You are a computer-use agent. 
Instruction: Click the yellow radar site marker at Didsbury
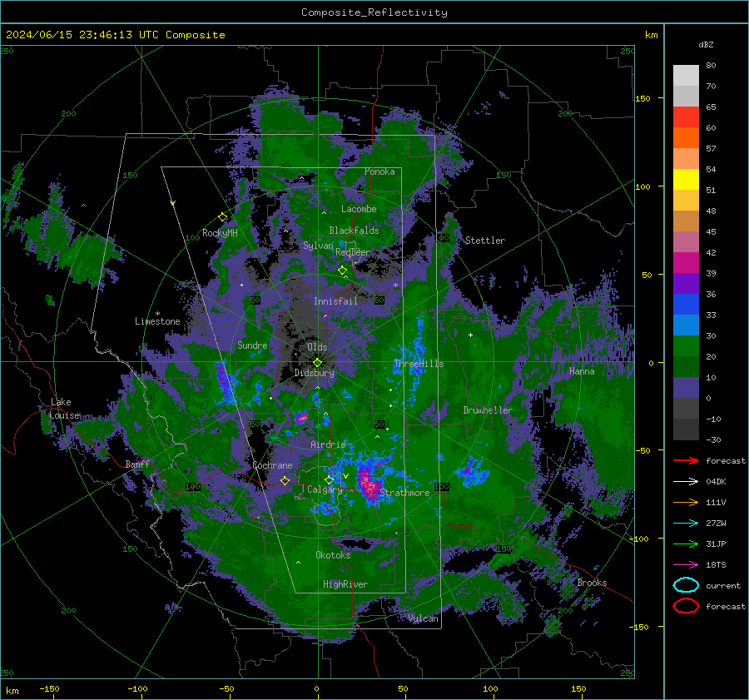[317, 363]
